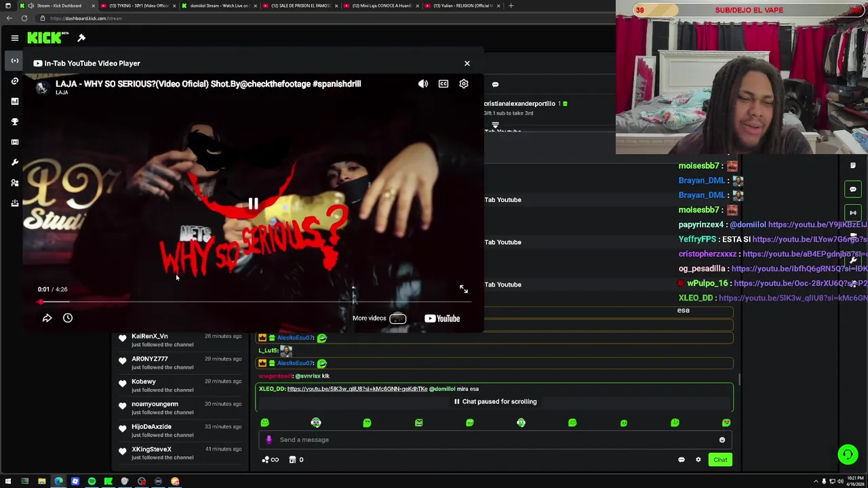
Task: Open the community users sidebar icon
Action: 14,182
